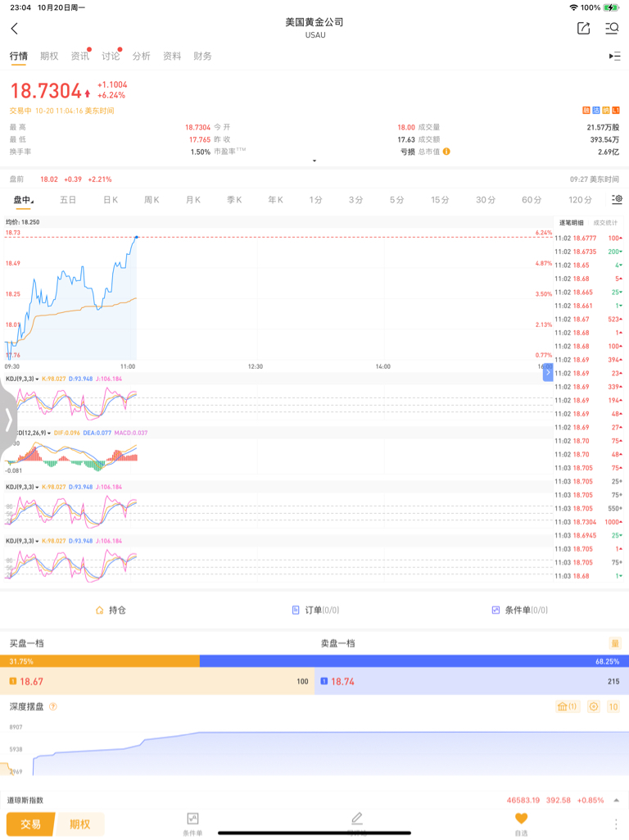Switch to the 期权 tab at top
The image size is (629, 840).
[49, 57]
